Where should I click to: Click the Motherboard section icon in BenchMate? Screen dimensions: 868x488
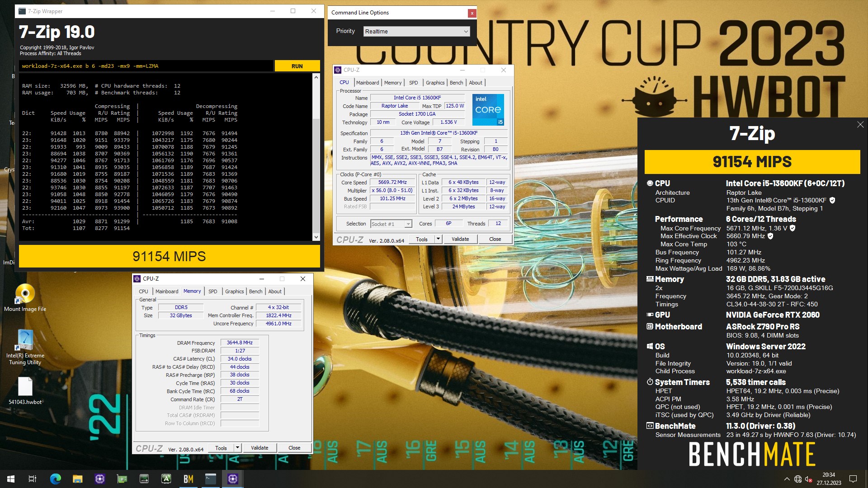tap(650, 327)
